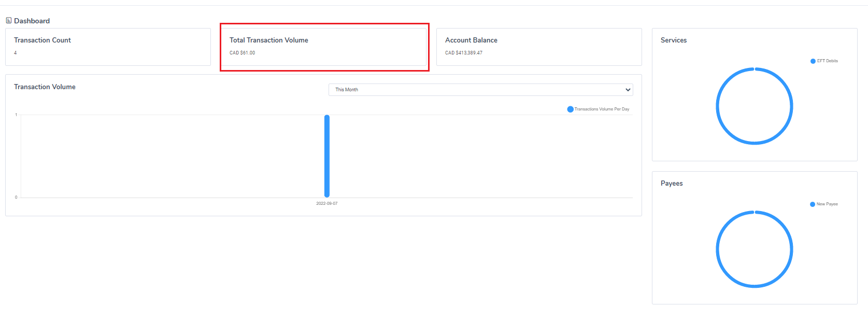Click the Account Balance card title
The image size is (868, 320).
(471, 40)
